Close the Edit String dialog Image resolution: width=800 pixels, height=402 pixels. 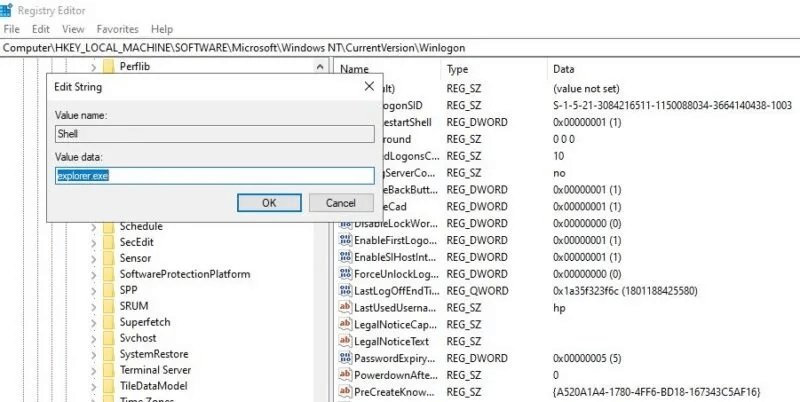(x=369, y=87)
